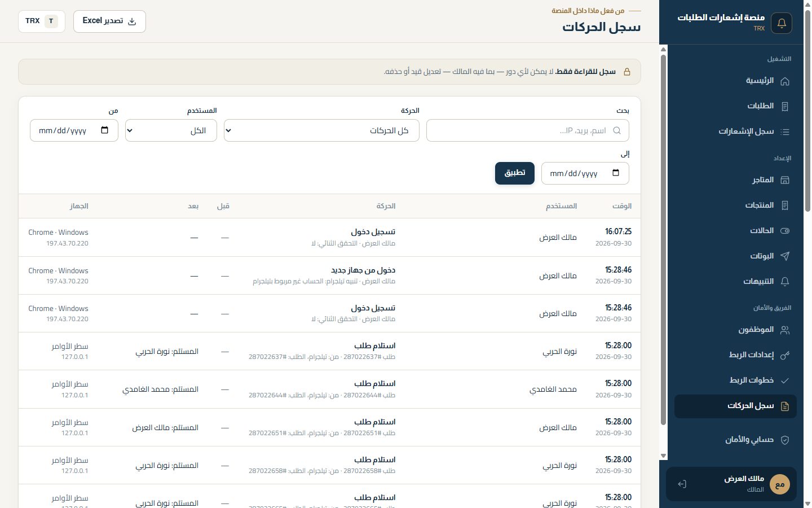Open calendar picker on the إلى date field
Viewport: 812px width, 508px height.
[616, 173]
